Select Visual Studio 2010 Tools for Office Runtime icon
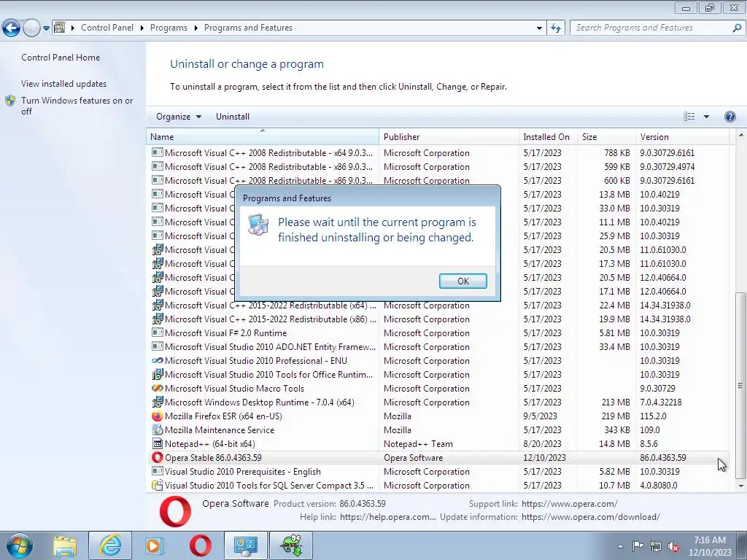747x560 pixels. 158,375
